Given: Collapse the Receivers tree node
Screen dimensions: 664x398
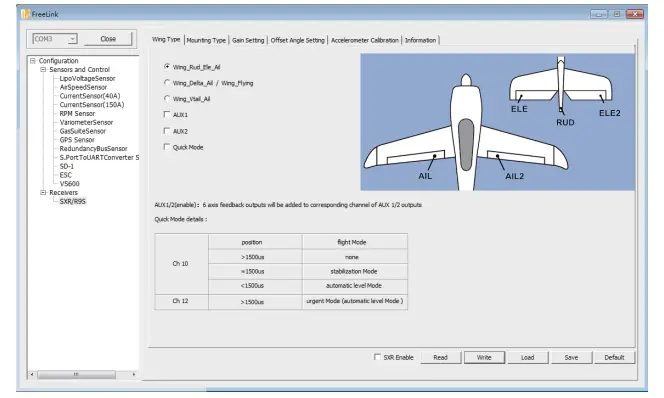Looking at the screenshot, I should tap(43, 192).
